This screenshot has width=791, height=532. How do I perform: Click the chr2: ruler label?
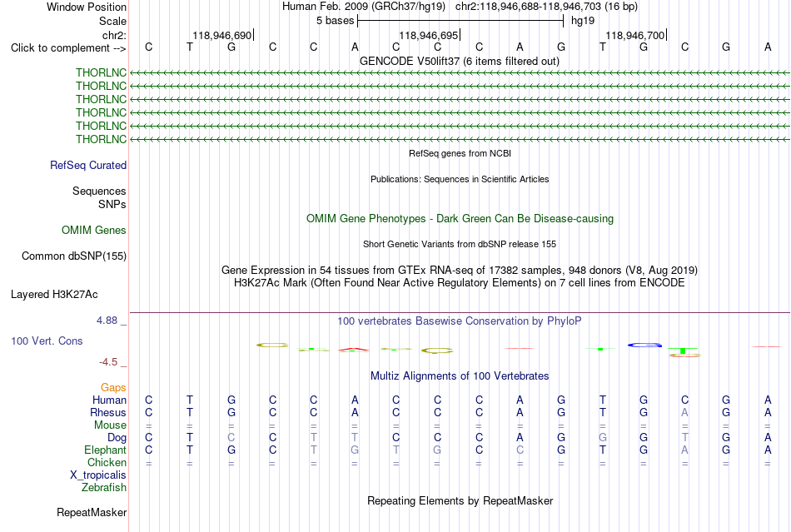[114, 35]
